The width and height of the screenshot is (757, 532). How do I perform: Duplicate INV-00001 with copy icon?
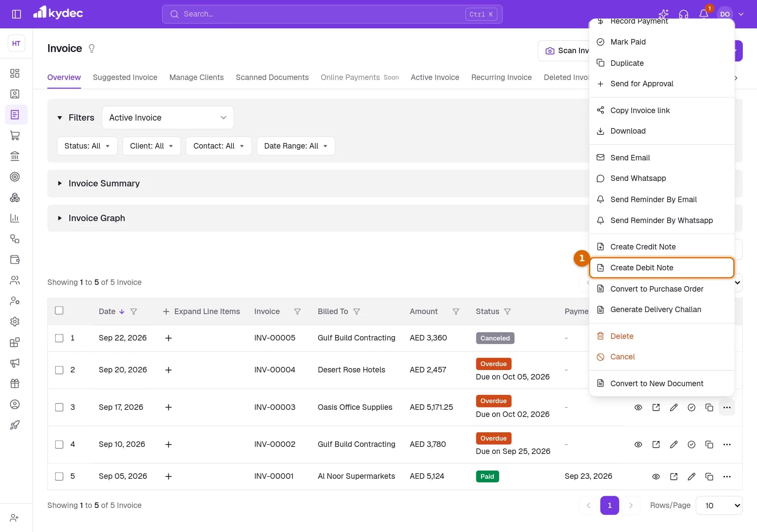[709, 476]
